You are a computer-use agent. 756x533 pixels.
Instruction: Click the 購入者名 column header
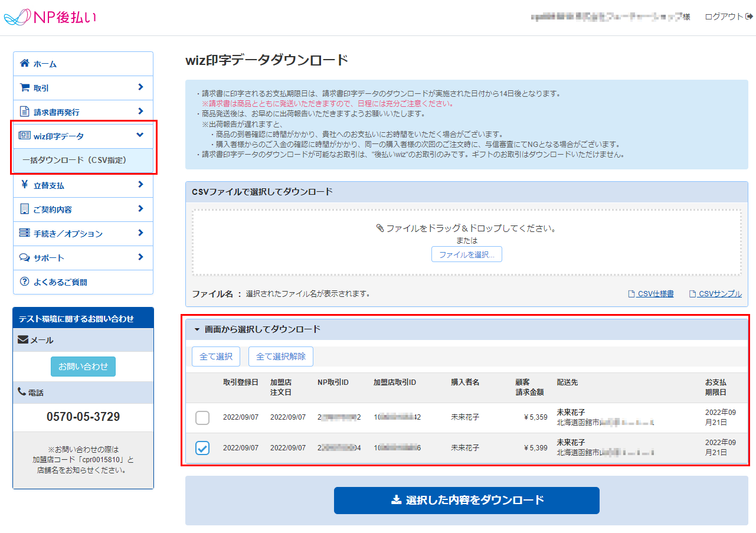(465, 382)
